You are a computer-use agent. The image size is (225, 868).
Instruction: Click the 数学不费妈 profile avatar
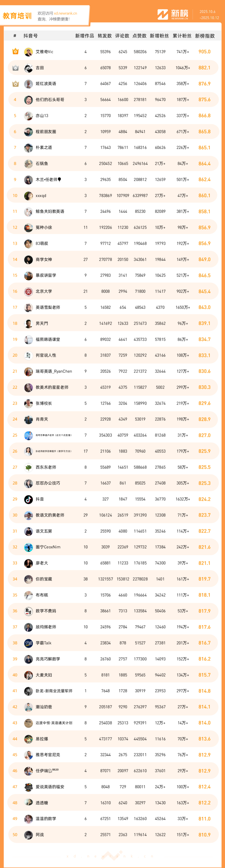click(28, 611)
